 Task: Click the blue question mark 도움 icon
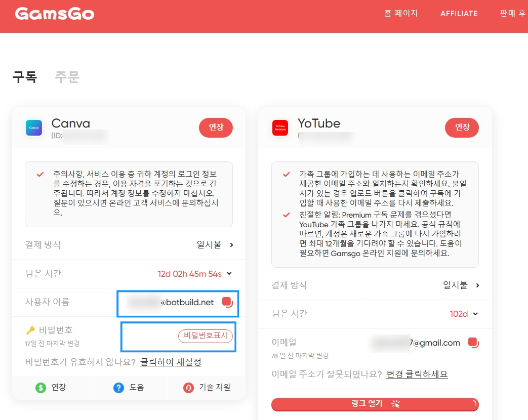118,388
